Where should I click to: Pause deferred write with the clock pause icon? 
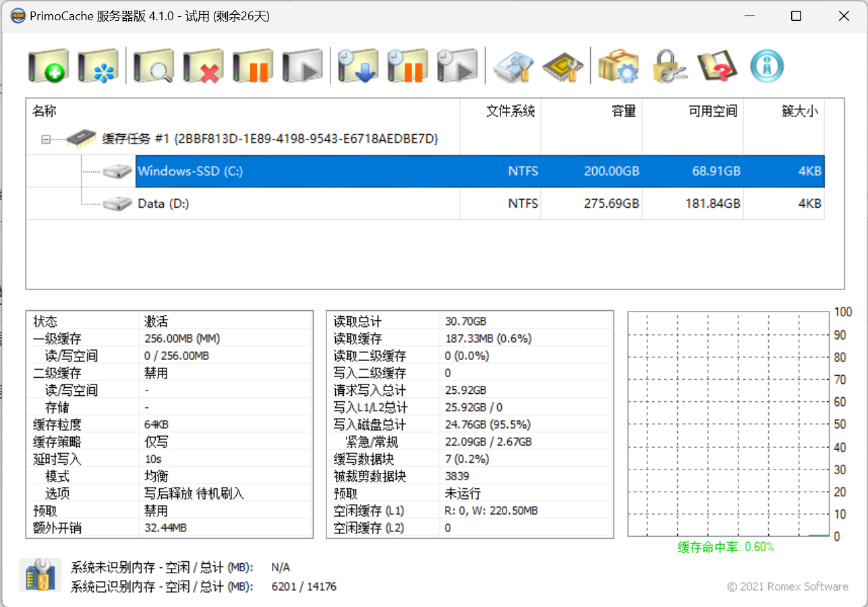407,66
